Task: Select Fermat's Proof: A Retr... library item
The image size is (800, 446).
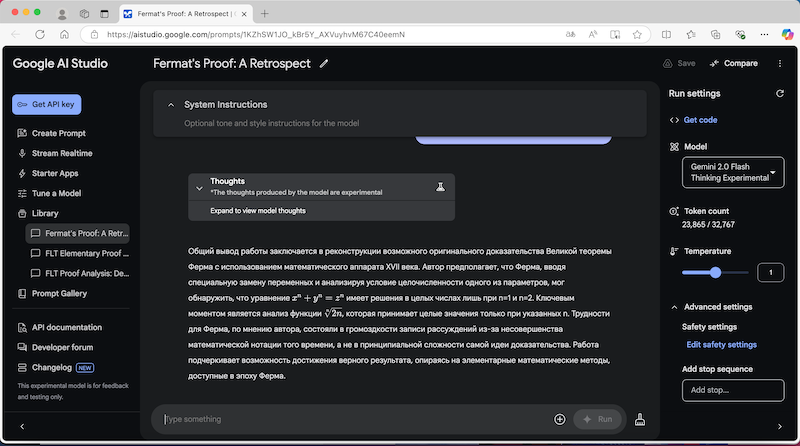Action: coord(78,233)
